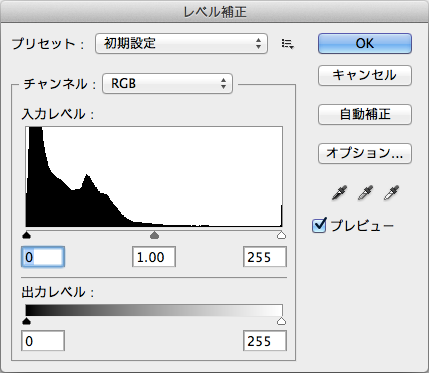Click the output gradient bar

pos(154,310)
